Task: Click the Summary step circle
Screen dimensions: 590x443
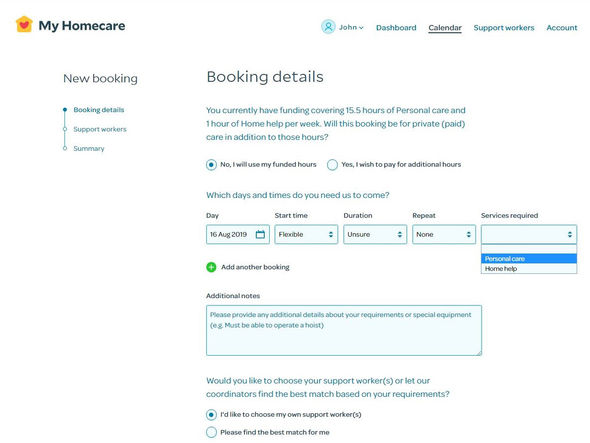Action: 65,148
